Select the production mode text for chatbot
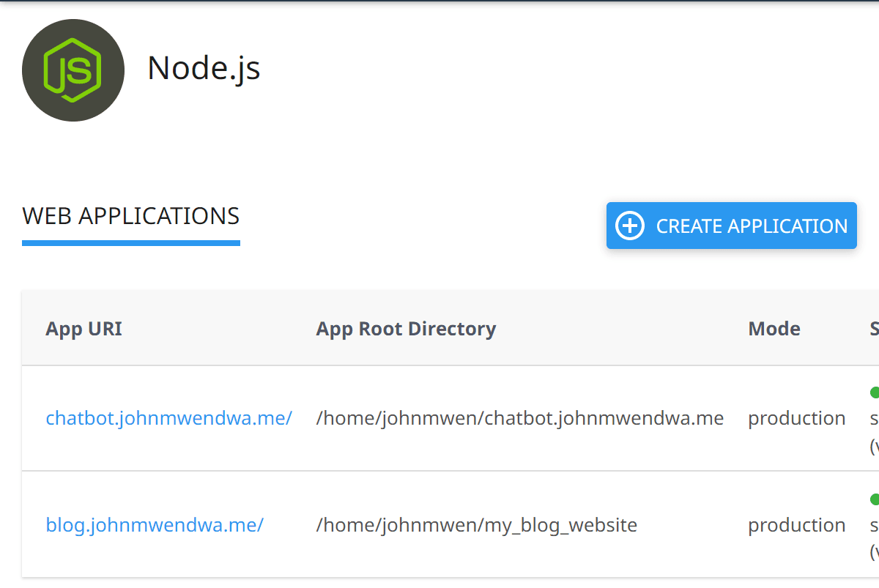 point(796,417)
